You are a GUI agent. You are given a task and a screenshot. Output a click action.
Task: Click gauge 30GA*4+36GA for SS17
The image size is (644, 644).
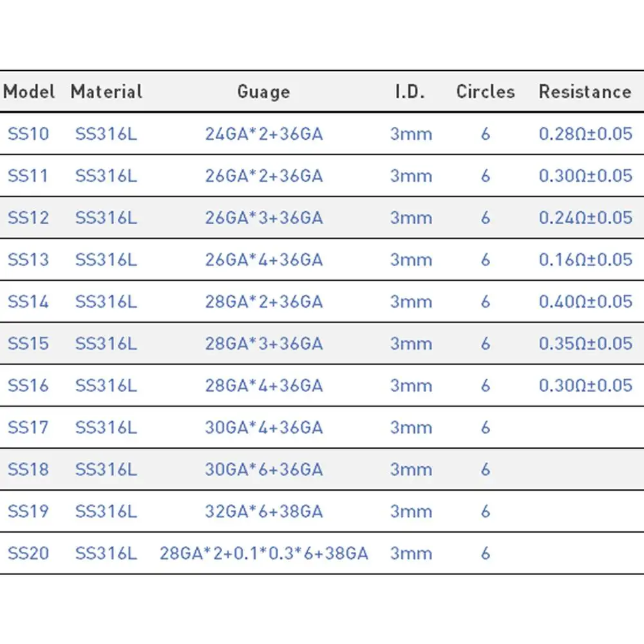(x=264, y=427)
